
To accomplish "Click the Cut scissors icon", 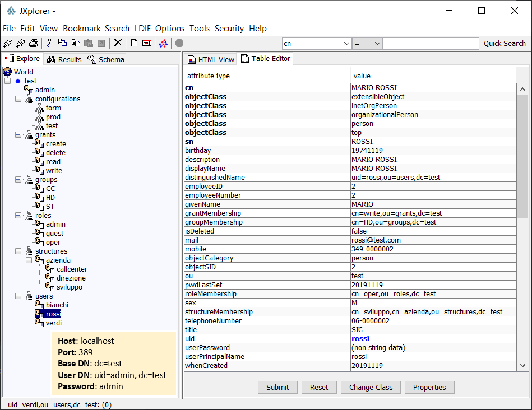I will (x=49, y=43).
